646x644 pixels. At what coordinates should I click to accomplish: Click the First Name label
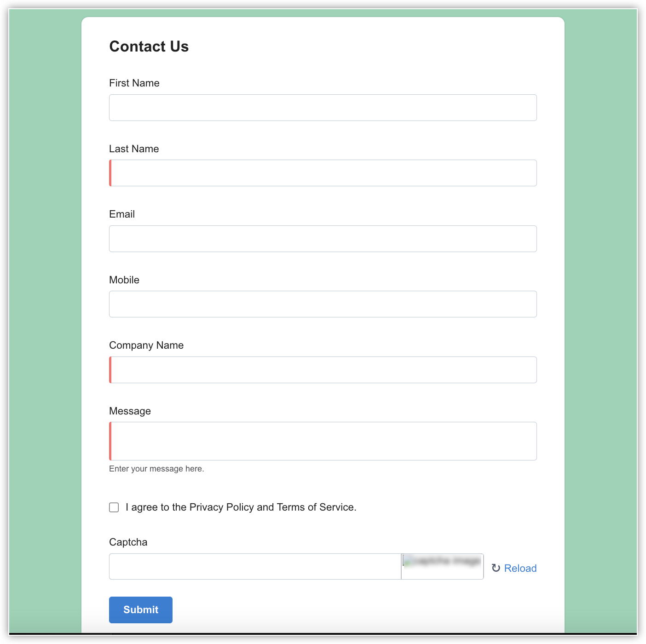[134, 83]
